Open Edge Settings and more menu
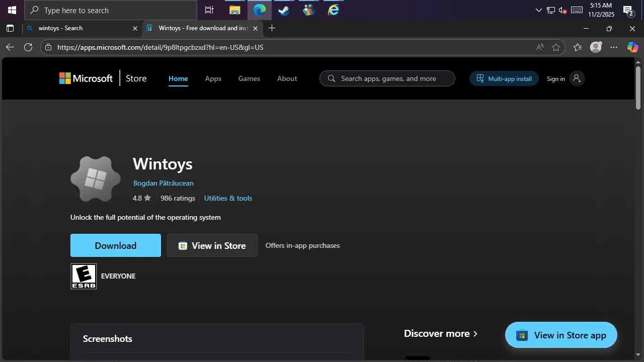The image size is (644, 362). click(x=614, y=47)
